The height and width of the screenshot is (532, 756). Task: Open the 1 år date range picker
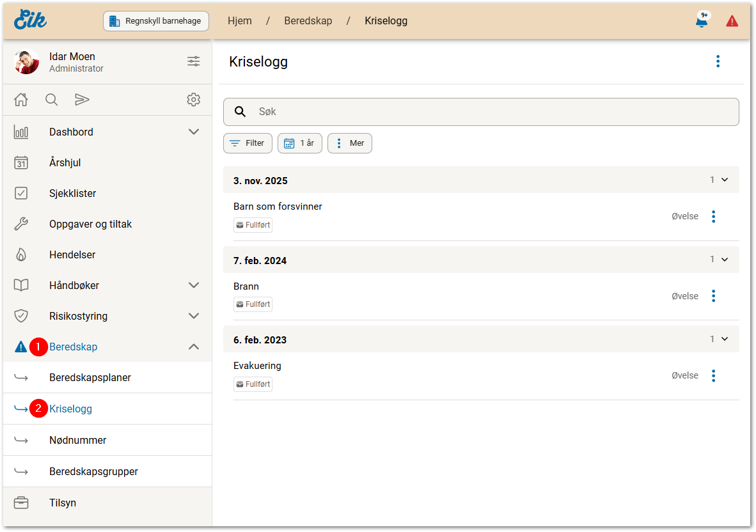pos(300,143)
